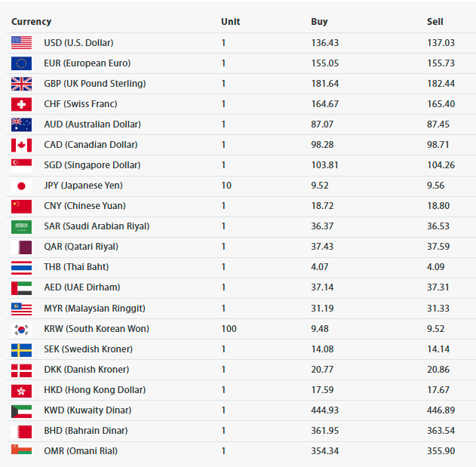Click the USD buy rate 136.43
This screenshot has height=467, width=476.
coord(325,43)
